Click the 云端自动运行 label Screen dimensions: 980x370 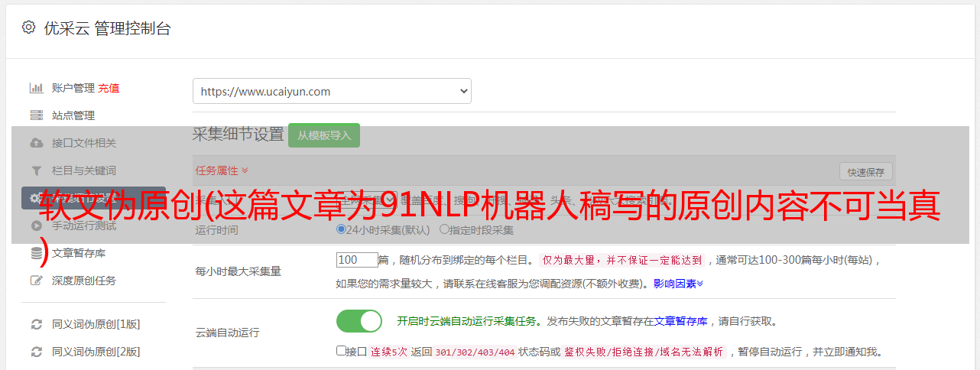pyautogui.click(x=228, y=333)
